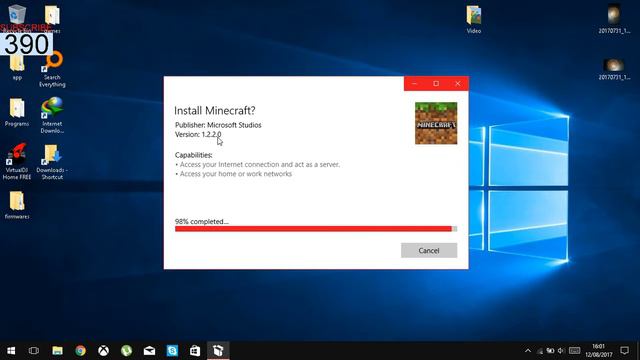640x360 pixels.
Task: Open the Windows Start menu
Action: 11,351
